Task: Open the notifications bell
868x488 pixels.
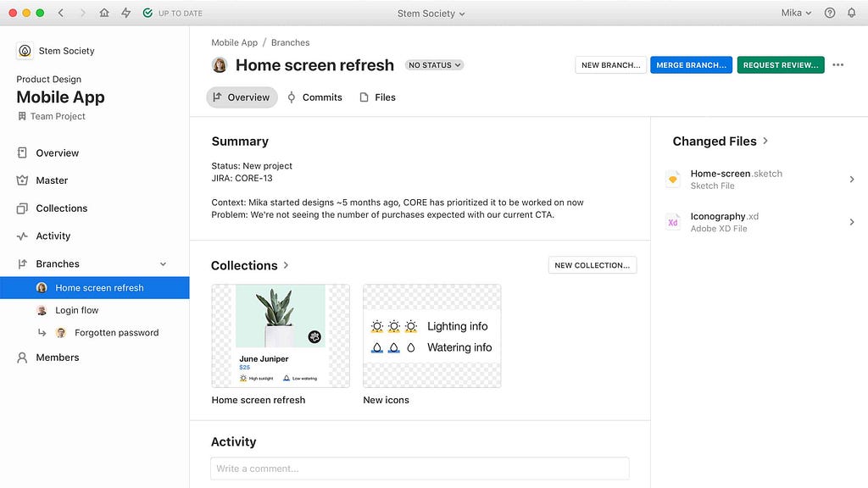Action: pos(851,14)
